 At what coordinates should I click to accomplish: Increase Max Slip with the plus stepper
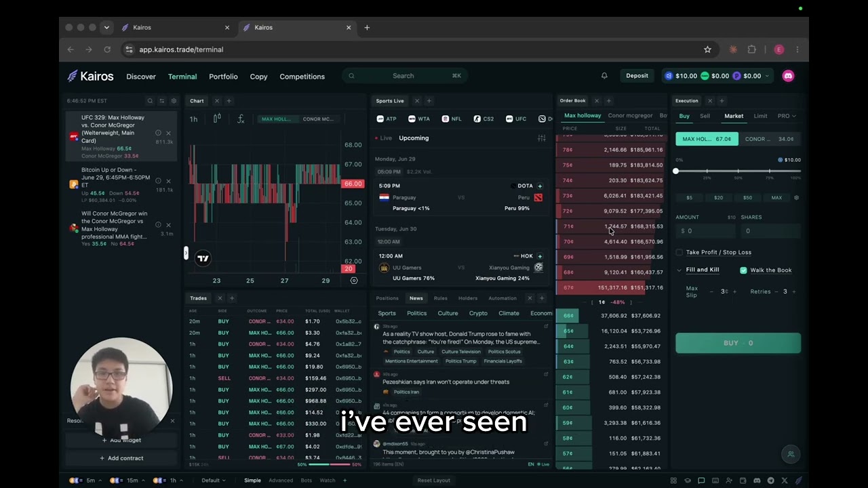click(x=734, y=291)
